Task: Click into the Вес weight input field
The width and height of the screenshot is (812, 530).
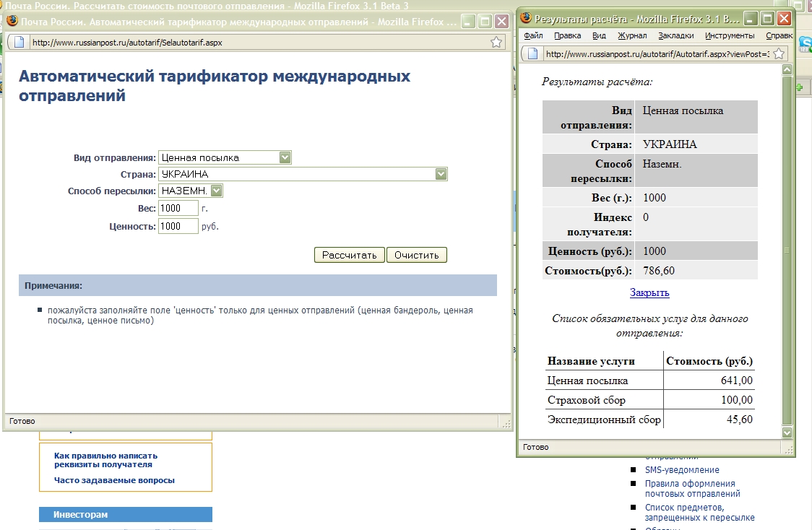Action: coord(178,208)
